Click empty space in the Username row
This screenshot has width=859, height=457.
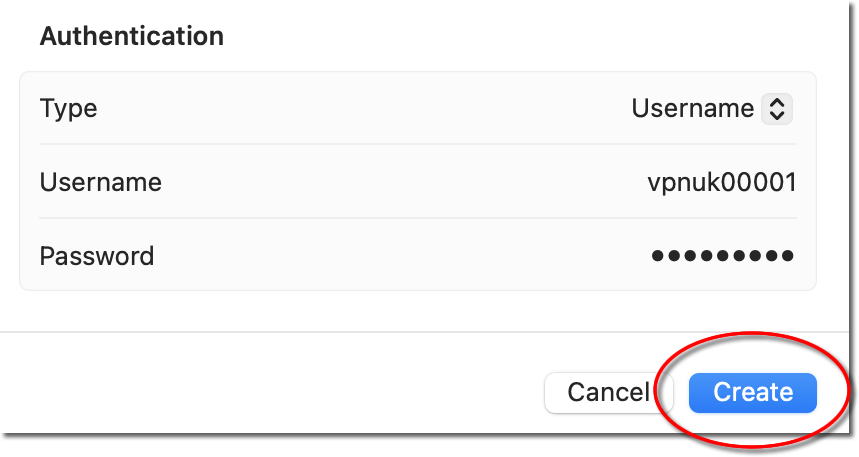[x=400, y=182]
